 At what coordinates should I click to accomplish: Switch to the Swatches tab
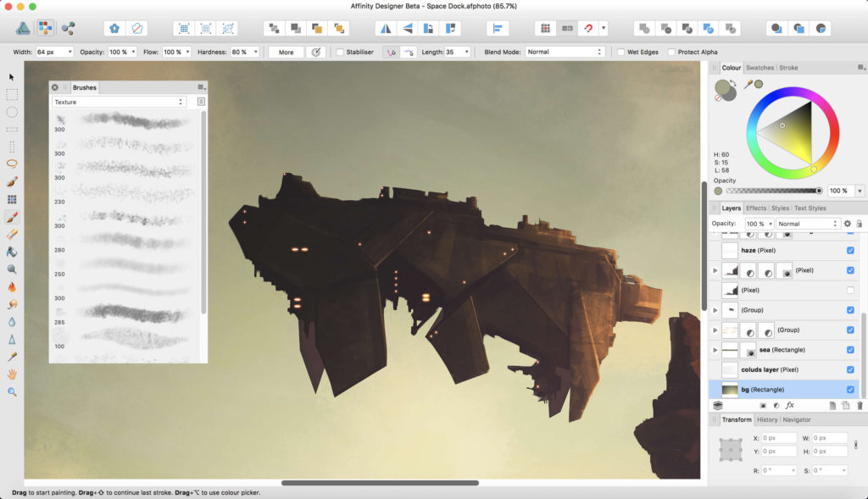(x=759, y=68)
